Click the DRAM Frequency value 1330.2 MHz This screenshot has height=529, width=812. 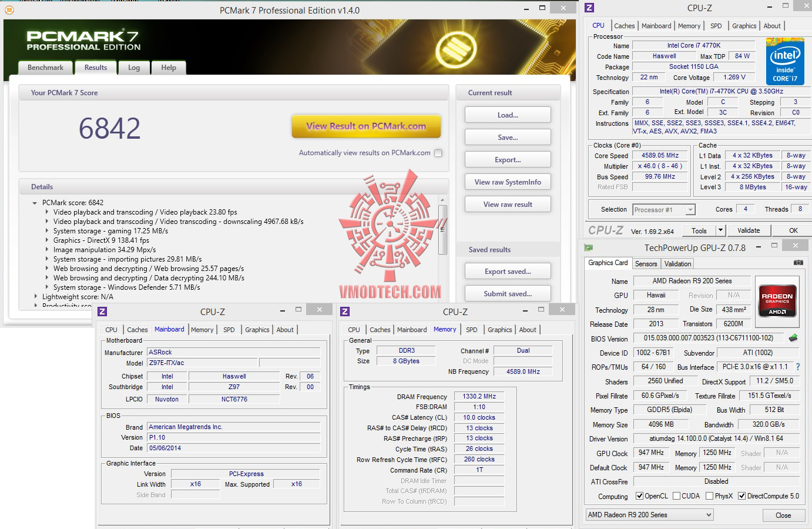point(479,396)
